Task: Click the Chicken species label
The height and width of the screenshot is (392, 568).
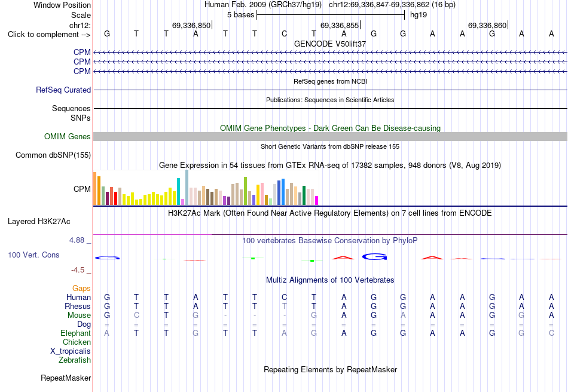Action: (x=77, y=342)
